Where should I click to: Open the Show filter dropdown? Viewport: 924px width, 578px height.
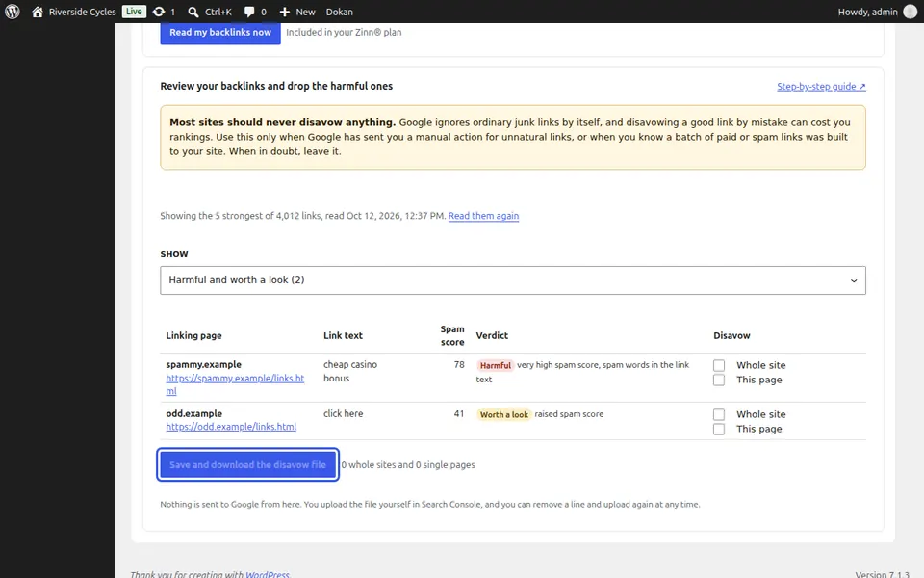tap(513, 280)
